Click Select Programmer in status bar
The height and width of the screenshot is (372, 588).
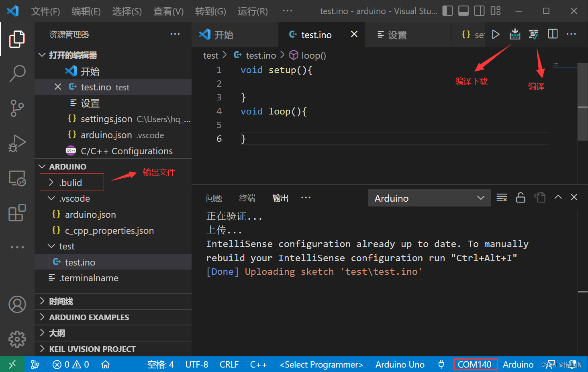pyautogui.click(x=321, y=364)
